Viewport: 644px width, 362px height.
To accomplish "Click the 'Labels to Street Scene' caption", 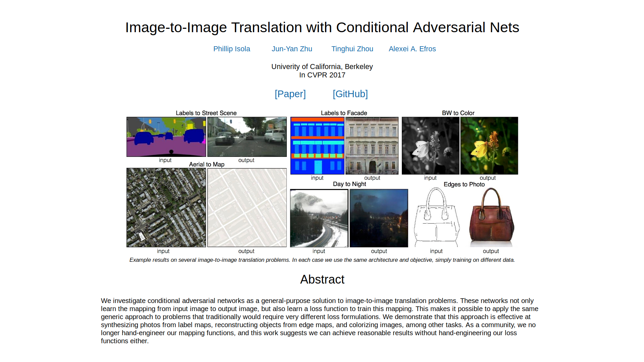I will pyautogui.click(x=206, y=113).
